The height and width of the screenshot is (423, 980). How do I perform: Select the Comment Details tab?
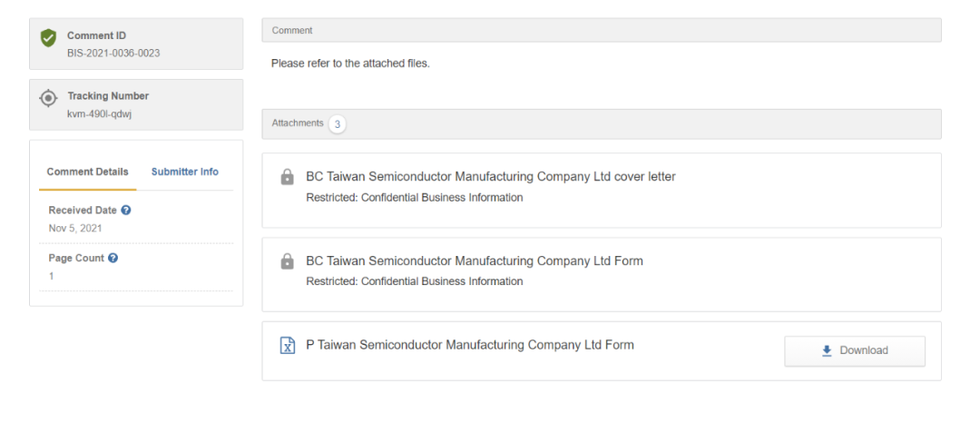coord(88,172)
